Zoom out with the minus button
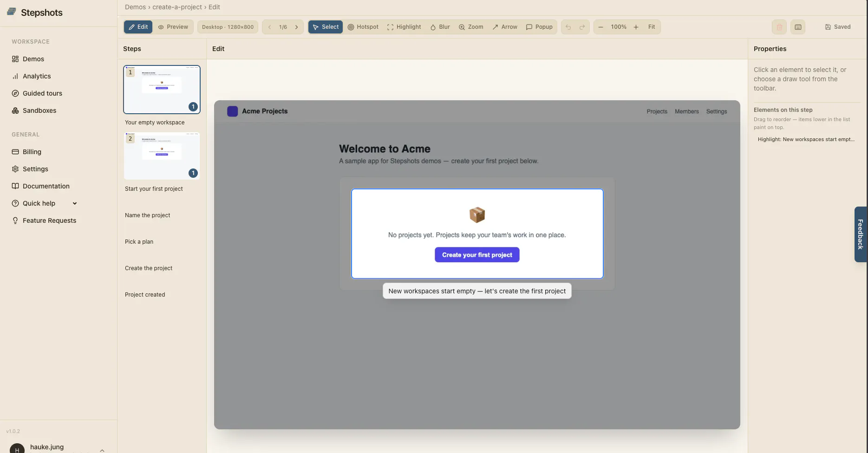The image size is (868, 453). pyautogui.click(x=600, y=27)
